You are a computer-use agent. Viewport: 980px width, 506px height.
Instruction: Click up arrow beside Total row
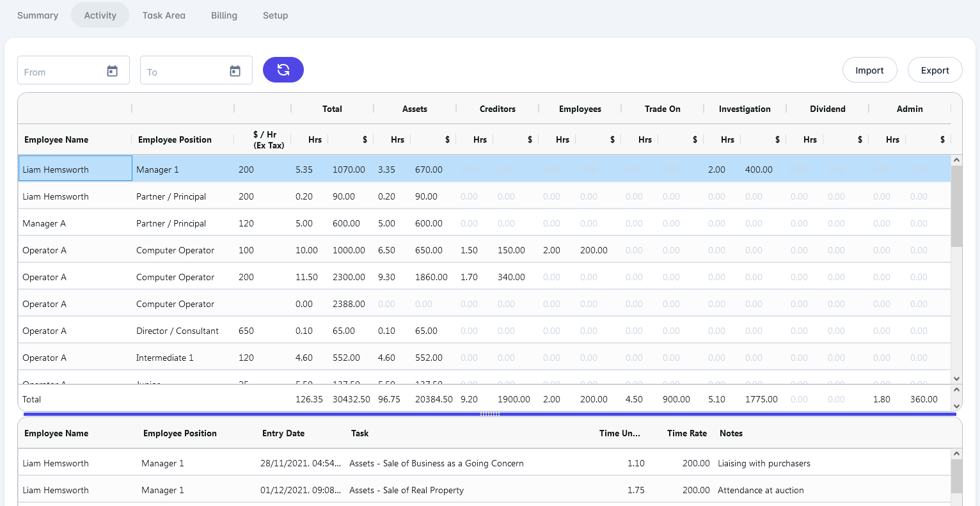pyautogui.click(x=956, y=389)
